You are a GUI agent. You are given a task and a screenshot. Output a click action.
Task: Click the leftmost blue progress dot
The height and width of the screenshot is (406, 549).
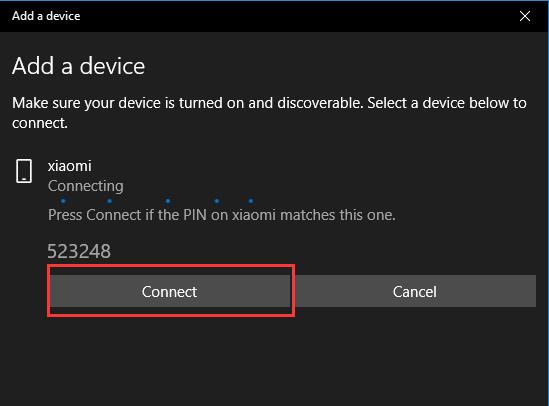click(63, 201)
